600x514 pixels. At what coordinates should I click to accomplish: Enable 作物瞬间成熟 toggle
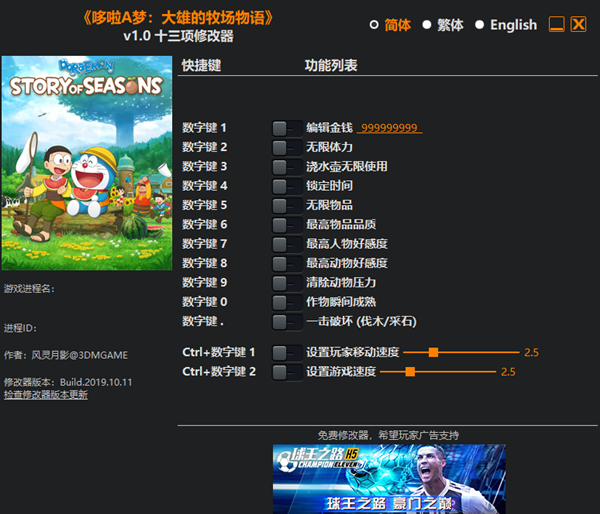click(287, 302)
